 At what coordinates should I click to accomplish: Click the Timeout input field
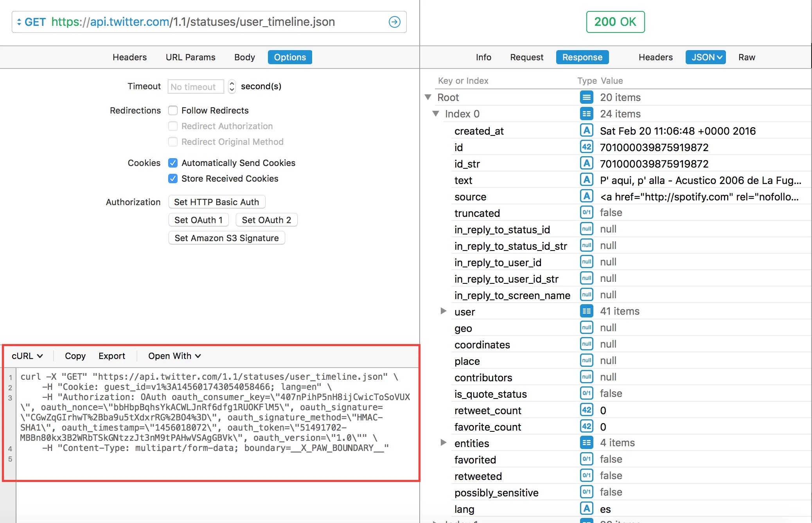[196, 87]
